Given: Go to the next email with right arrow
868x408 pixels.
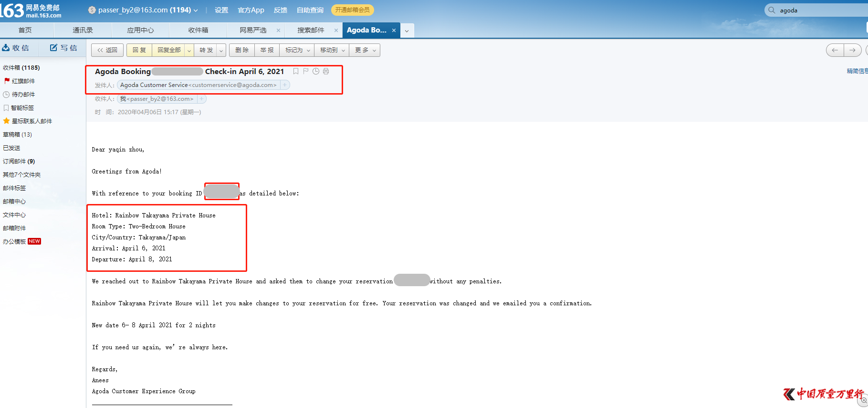Looking at the screenshot, I should tap(852, 50).
